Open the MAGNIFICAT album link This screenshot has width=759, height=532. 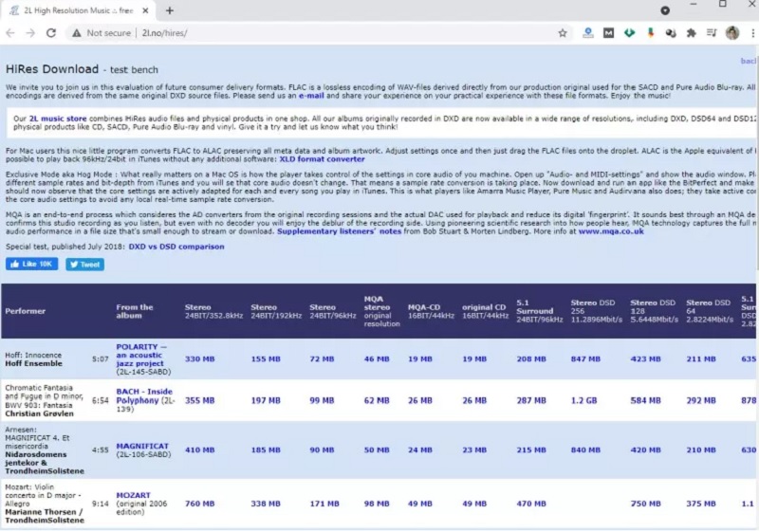[x=142, y=446]
